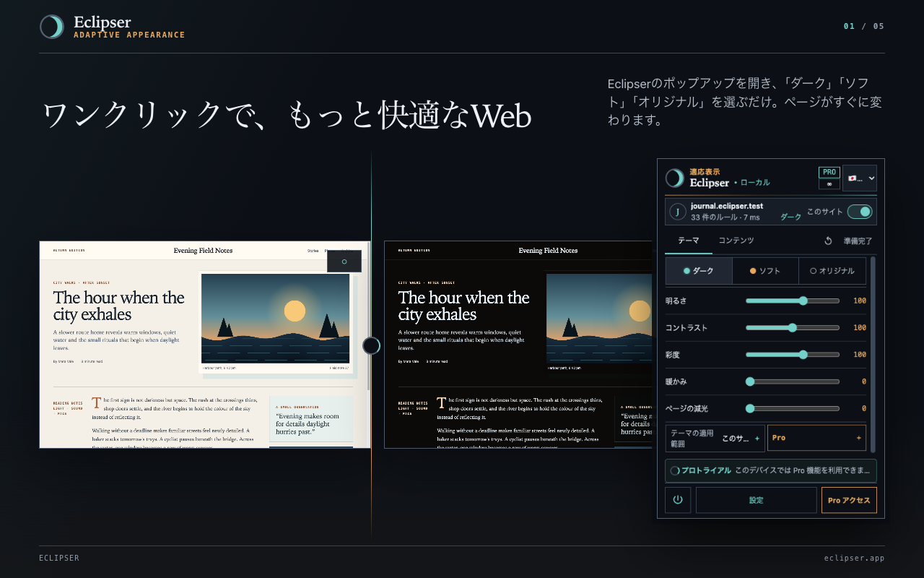Click the round J site avatar icon
This screenshot has width=924, height=578.
tap(678, 212)
